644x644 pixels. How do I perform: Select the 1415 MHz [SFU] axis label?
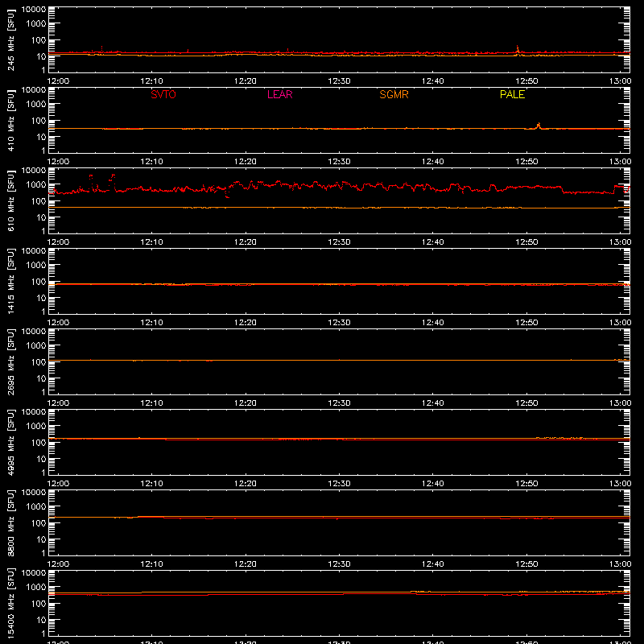click(x=10, y=281)
